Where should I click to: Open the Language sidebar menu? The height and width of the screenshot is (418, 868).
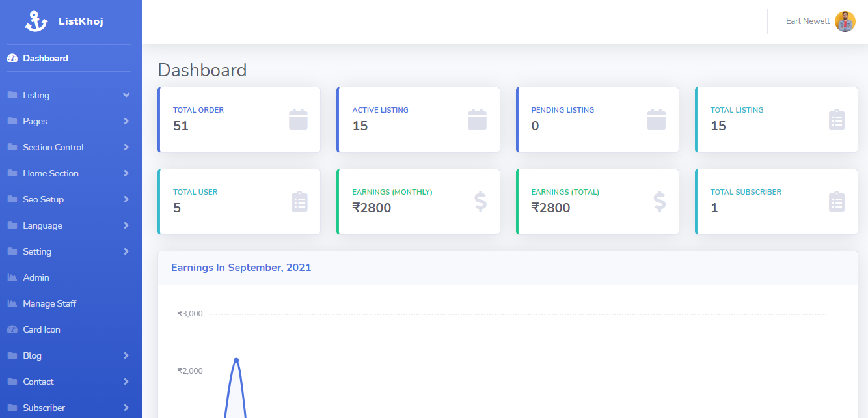click(42, 225)
